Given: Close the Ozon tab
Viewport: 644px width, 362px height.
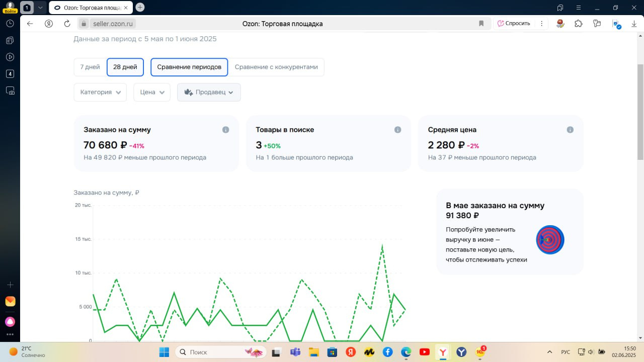Looking at the screenshot, I should pyautogui.click(x=126, y=8).
